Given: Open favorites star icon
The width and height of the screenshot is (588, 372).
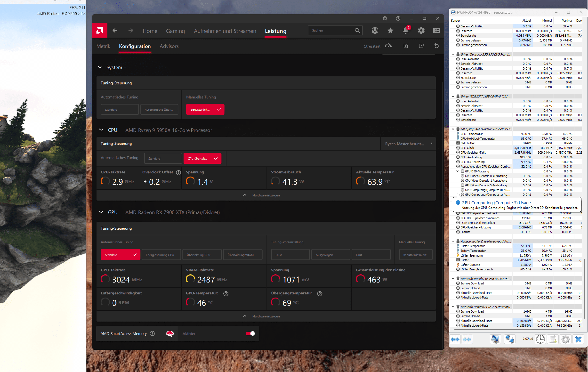Looking at the screenshot, I should click(390, 31).
